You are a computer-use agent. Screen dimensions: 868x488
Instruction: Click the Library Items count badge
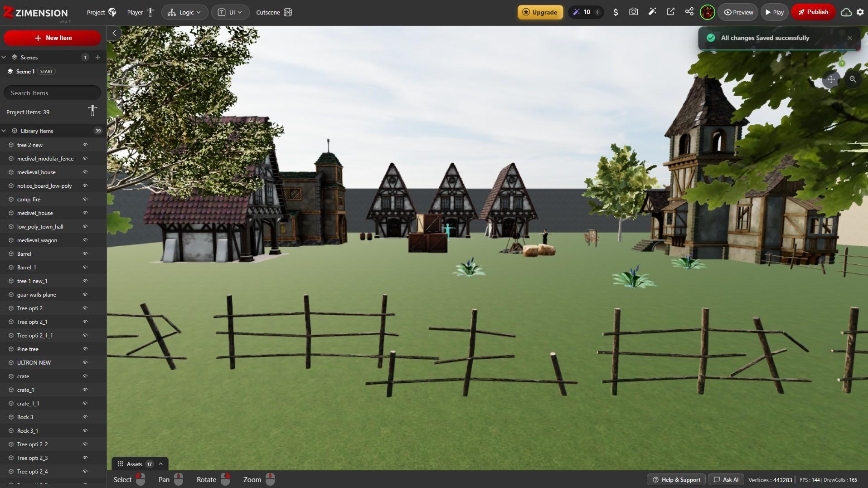pos(98,131)
